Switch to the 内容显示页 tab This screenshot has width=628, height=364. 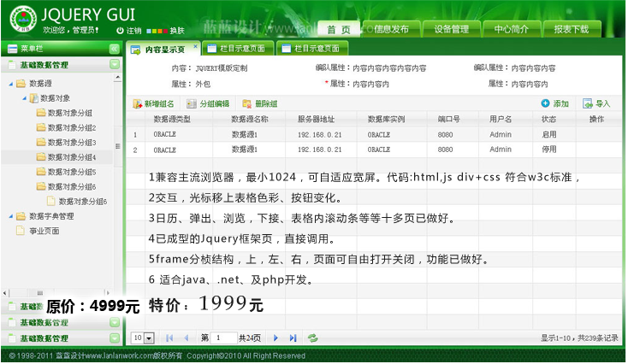pyautogui.click(x=163, y=50)
